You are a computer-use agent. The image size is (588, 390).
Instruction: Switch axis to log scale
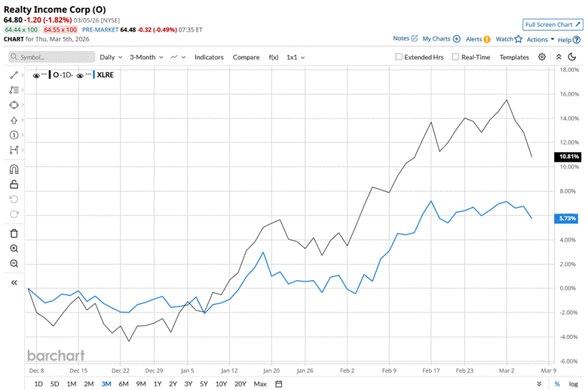pyautogui.click(x=574, y=384)
